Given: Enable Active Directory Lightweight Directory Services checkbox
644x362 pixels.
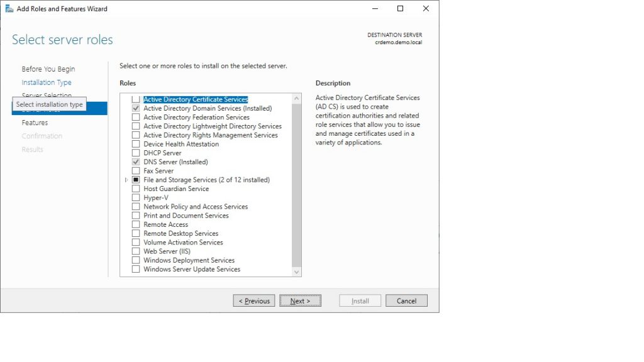Looking at the screenshot, I should (x=136, y=126).
